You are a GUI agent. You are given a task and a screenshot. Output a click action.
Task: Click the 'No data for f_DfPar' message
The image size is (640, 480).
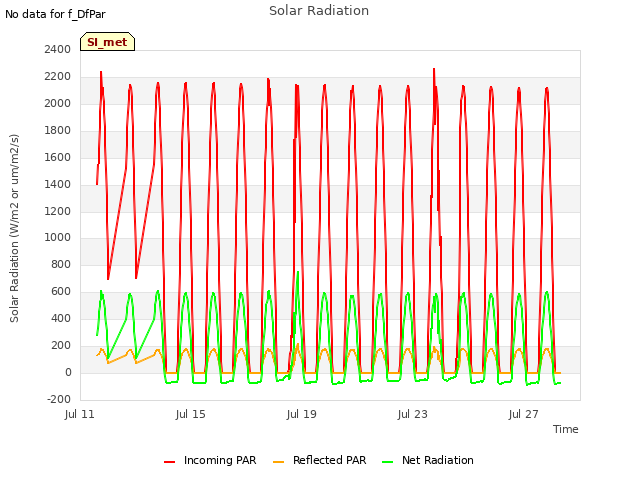pyautogui.click(x=55, y=14)
